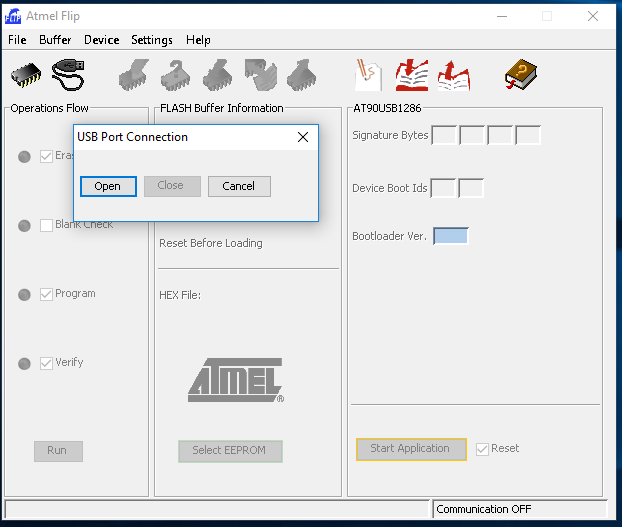Open the Help menu
622x527 pixels.
pyautogui.click(x=198, y=40)
